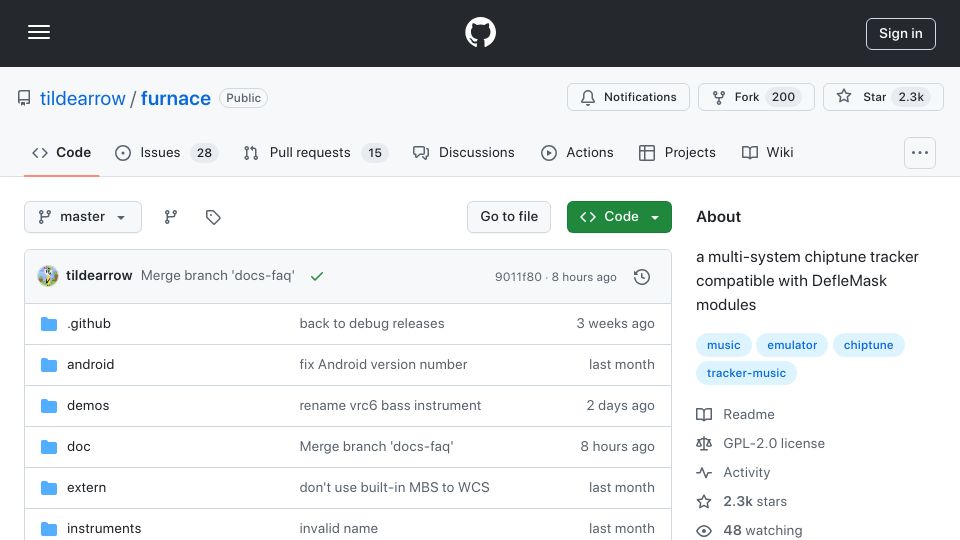Click the doc folder icon
This screenshot has height=540, width=960.
tap(49, 447)
